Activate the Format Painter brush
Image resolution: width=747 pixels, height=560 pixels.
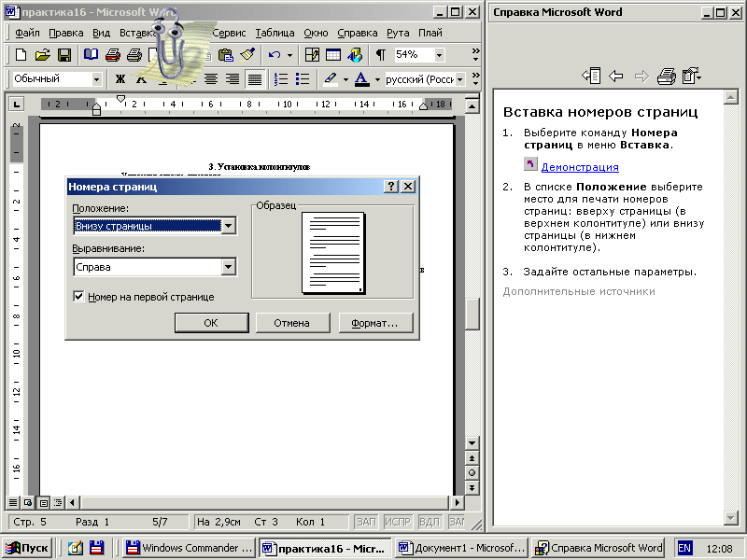pyautogui.click(x=247, y=55)
